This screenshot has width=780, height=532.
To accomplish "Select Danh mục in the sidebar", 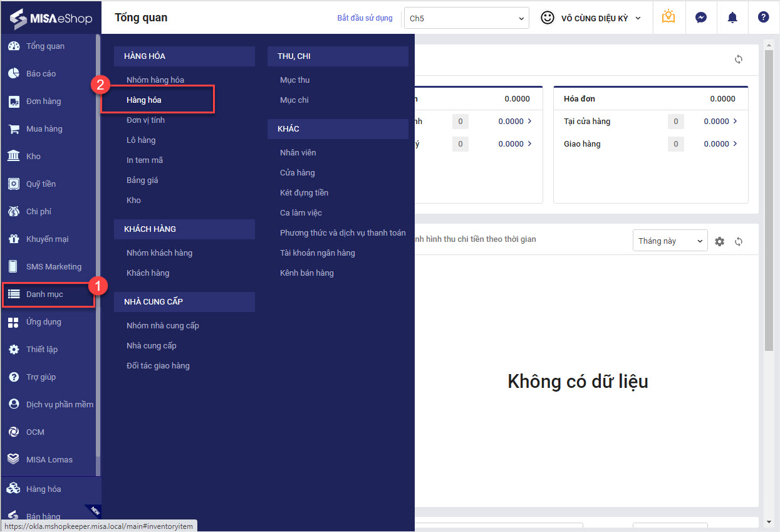I will (48, 295).
